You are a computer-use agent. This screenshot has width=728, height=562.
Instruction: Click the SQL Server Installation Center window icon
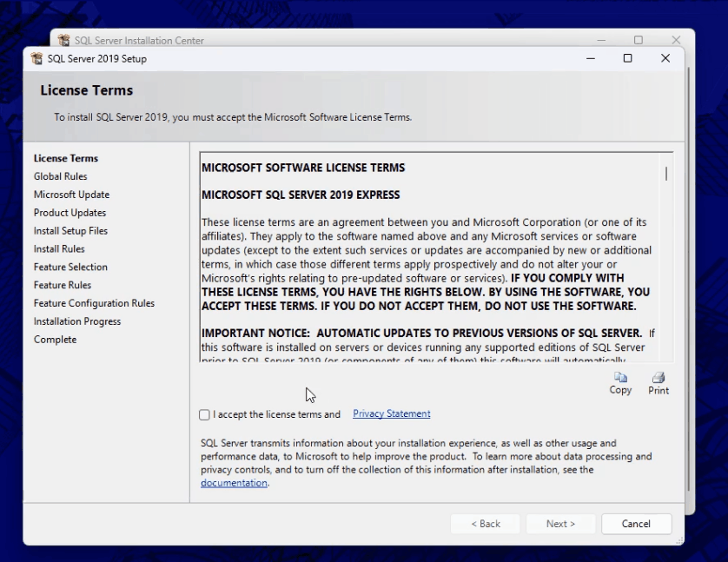tap(63, 41)
